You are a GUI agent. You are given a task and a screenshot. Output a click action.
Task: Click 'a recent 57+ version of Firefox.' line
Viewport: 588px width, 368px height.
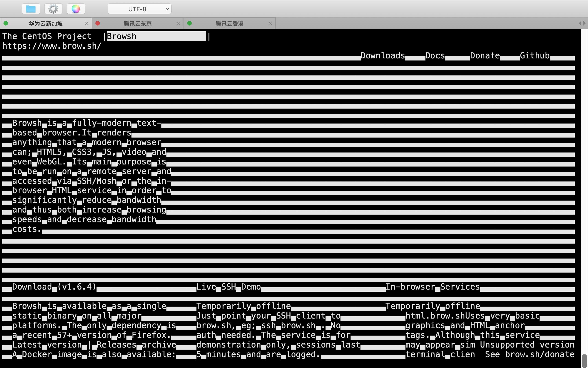(92, 335)
